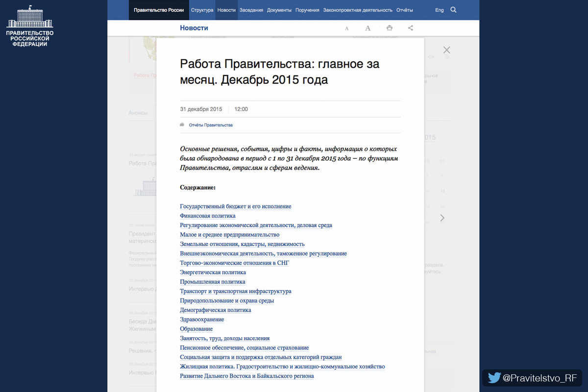Decrease font size with small A icon

coord(346,28)
